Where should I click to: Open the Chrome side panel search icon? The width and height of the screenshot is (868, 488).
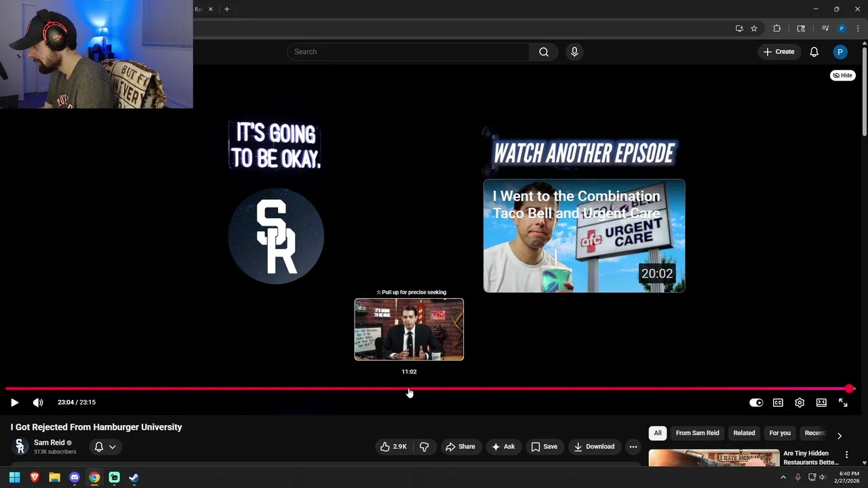pyautogui.click(x=801, y=28)
